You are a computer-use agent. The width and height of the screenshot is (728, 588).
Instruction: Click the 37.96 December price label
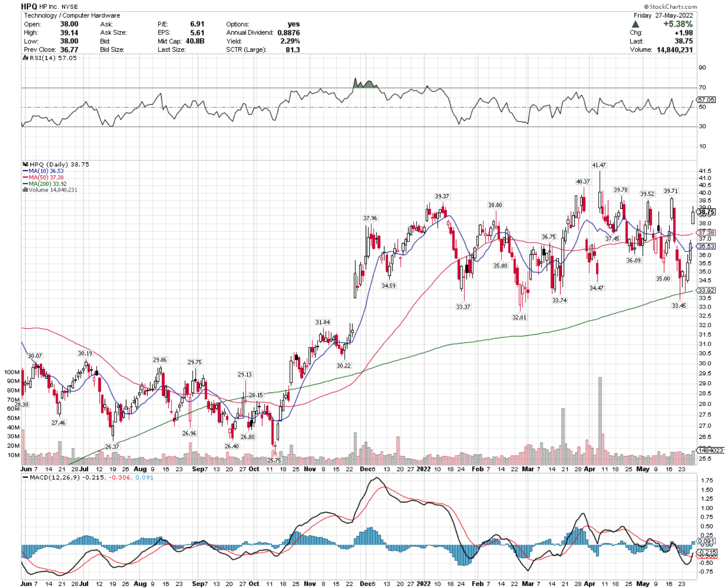(370, 218)
